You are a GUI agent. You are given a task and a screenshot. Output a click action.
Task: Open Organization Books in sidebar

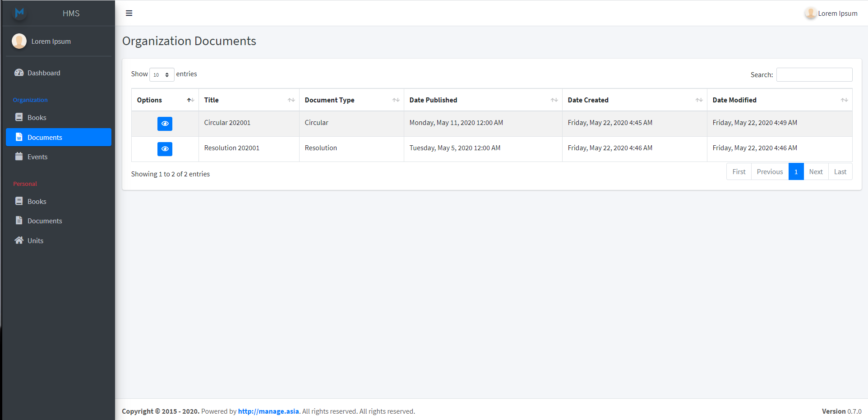(x=37, y=118)
